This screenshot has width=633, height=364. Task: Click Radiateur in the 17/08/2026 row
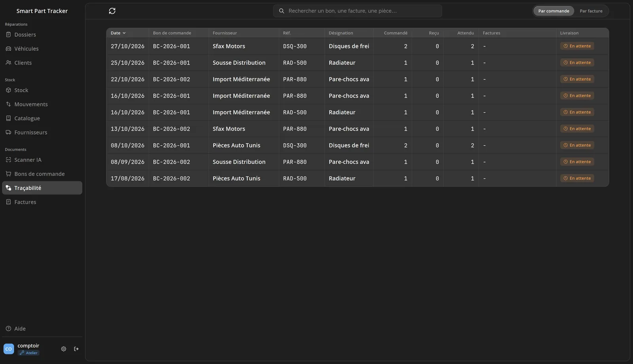(x=342, y=178)
